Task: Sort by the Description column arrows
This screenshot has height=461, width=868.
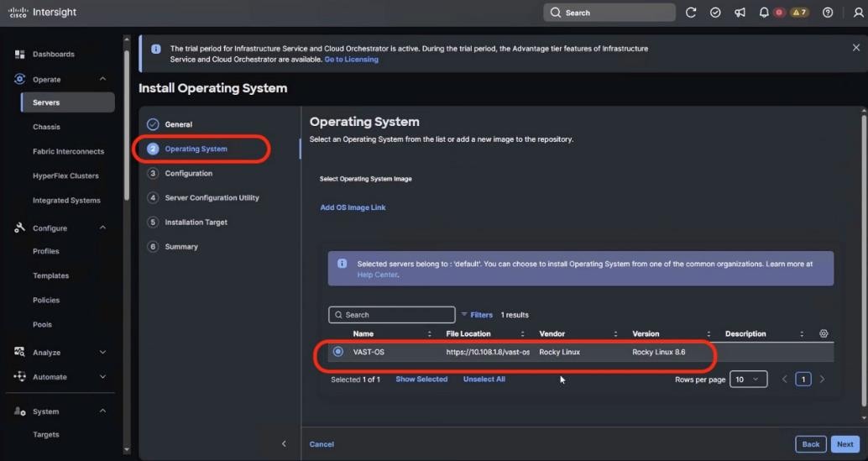Action: click(802, 333)
